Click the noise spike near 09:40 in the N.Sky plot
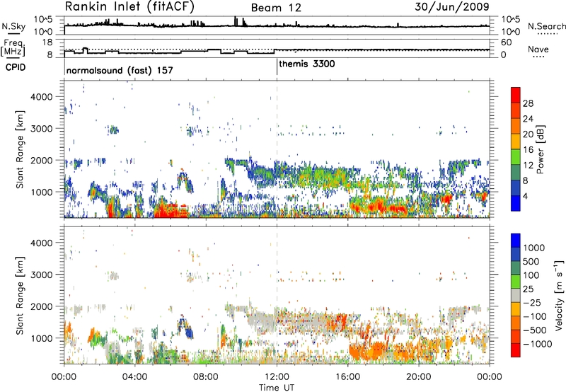 click(x=236, y=21)
